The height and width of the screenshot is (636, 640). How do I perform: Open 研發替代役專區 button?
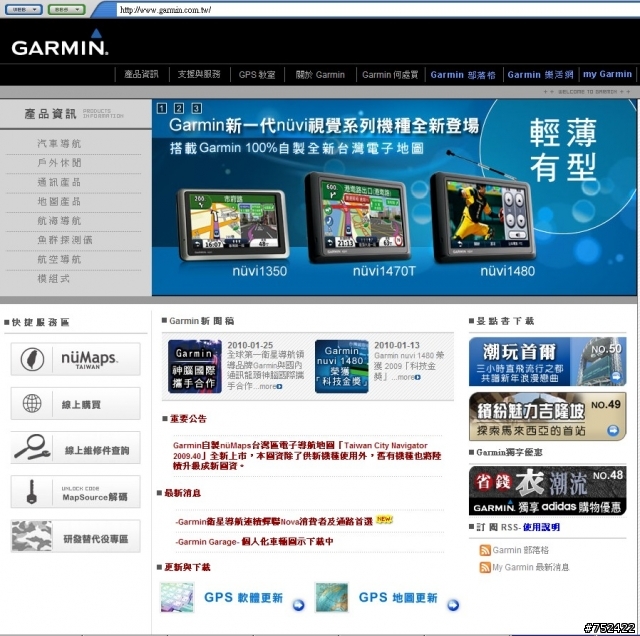click(76, 536)
